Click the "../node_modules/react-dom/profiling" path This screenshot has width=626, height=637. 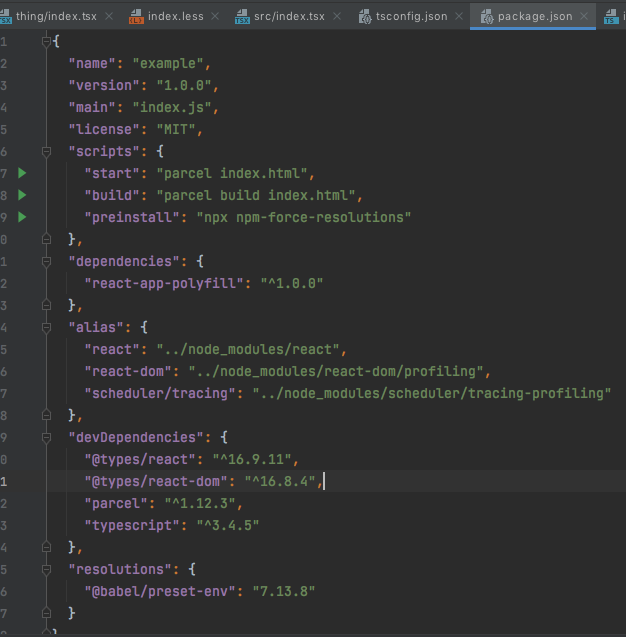click(336, 371)
